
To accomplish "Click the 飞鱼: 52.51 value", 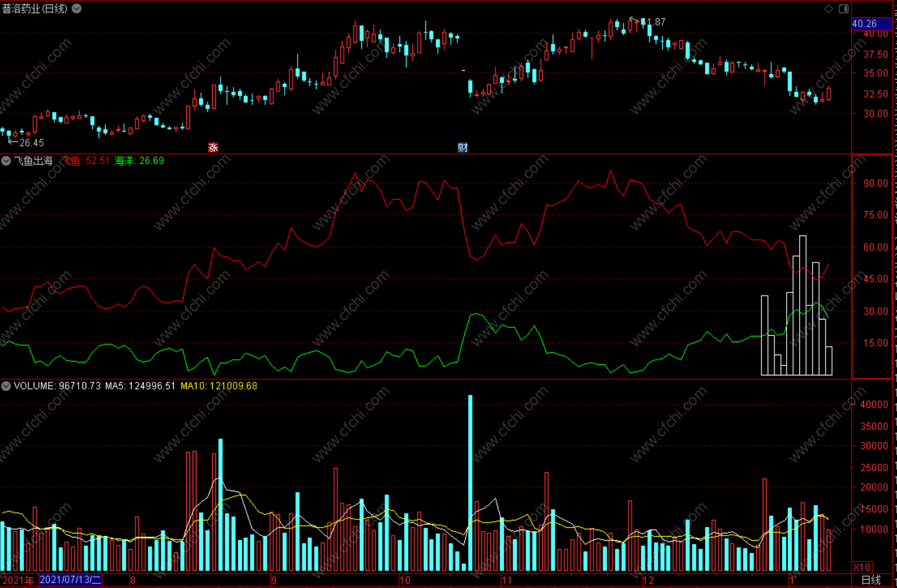I will [86, 161].
